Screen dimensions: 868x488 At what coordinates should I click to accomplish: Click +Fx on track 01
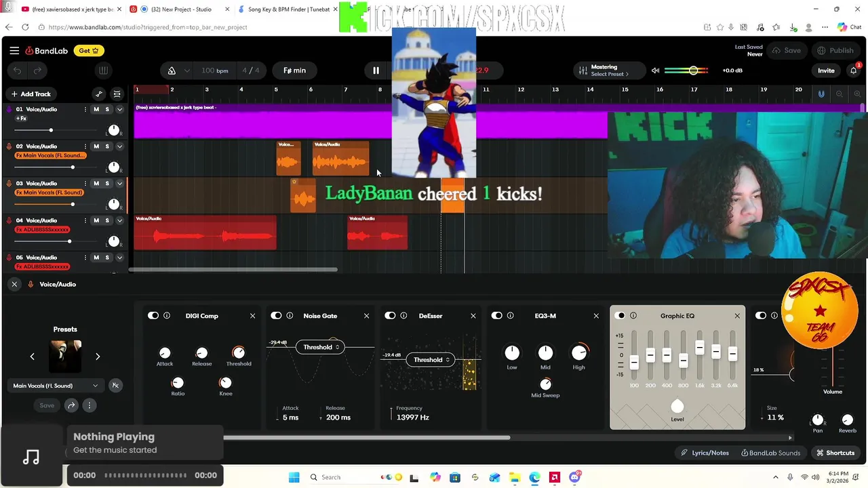[x=21, y=119]
